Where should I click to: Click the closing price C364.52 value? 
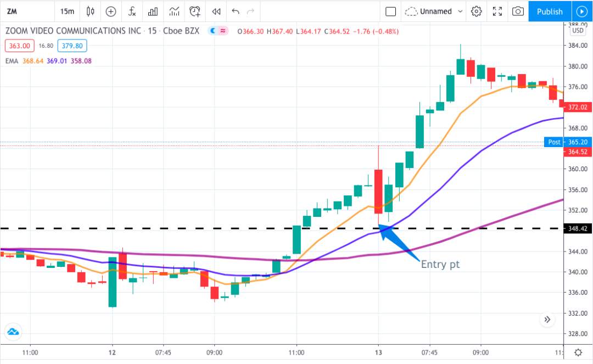[337, 31]
